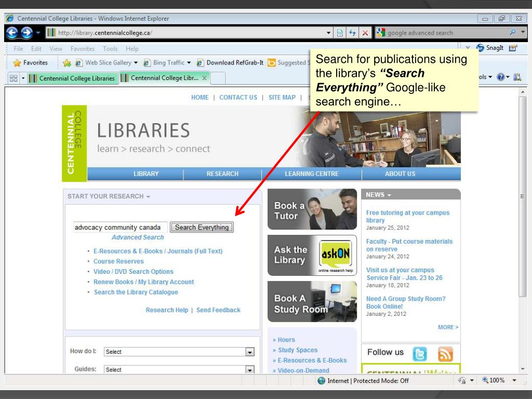The image size is (532, 399).
Task: Open Video / DVD Search Options link
Action: (x=134, y=271)
